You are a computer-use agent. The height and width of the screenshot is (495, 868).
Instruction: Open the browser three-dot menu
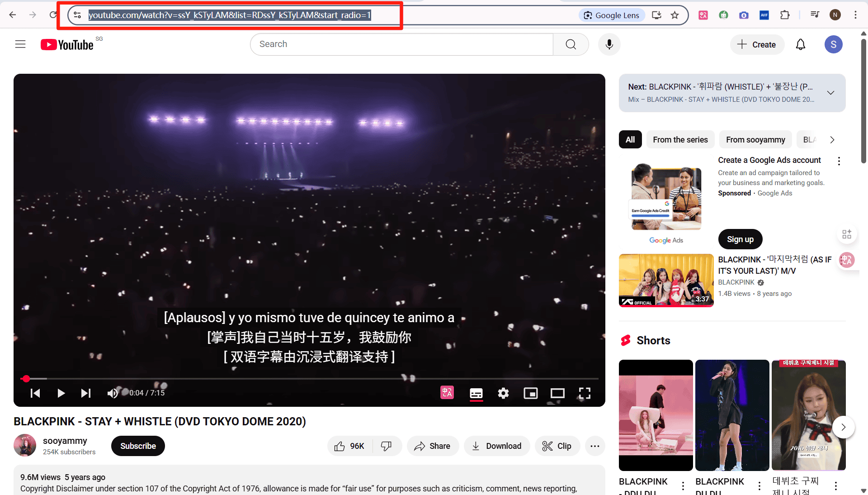pos(855,15)
